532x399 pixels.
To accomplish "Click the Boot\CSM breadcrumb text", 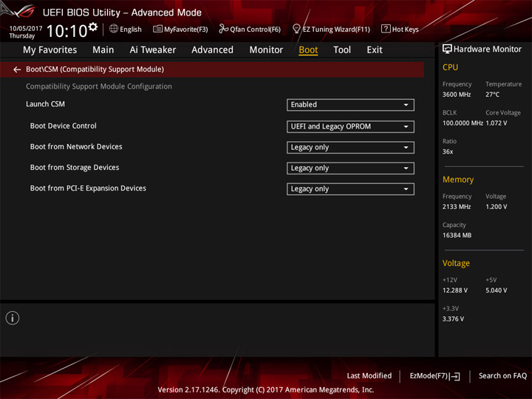I will click(95, 69).
